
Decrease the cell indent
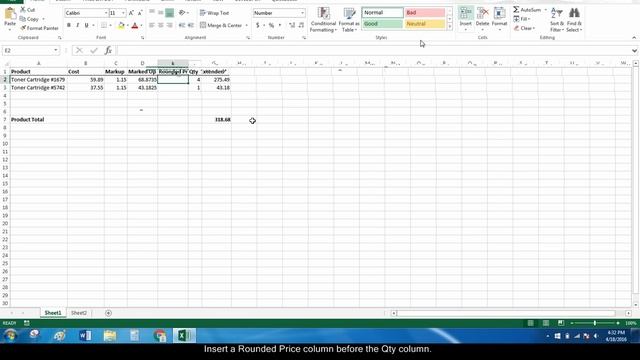pos(182,25)
